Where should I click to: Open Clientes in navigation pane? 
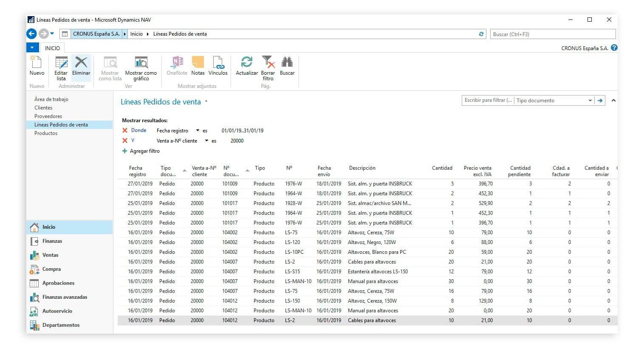click(43, 108)
